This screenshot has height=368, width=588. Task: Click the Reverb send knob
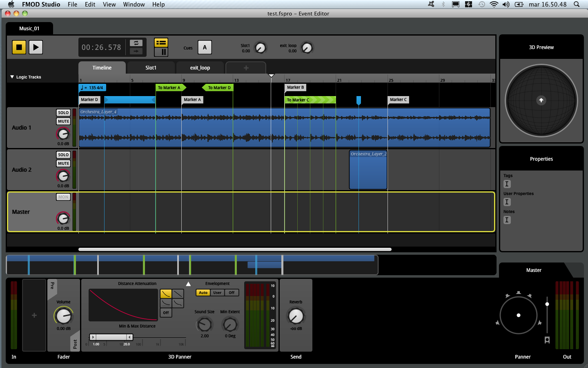coord(296,316)
